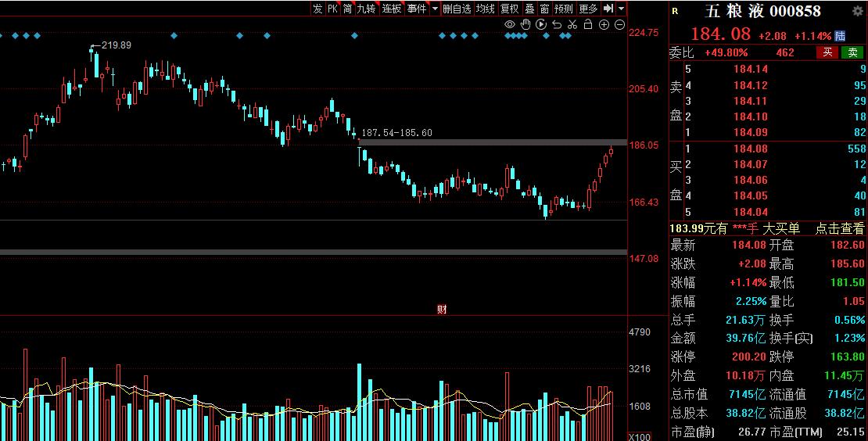
Task: Click the 发 toolbar button
Action: pos(317,9)
